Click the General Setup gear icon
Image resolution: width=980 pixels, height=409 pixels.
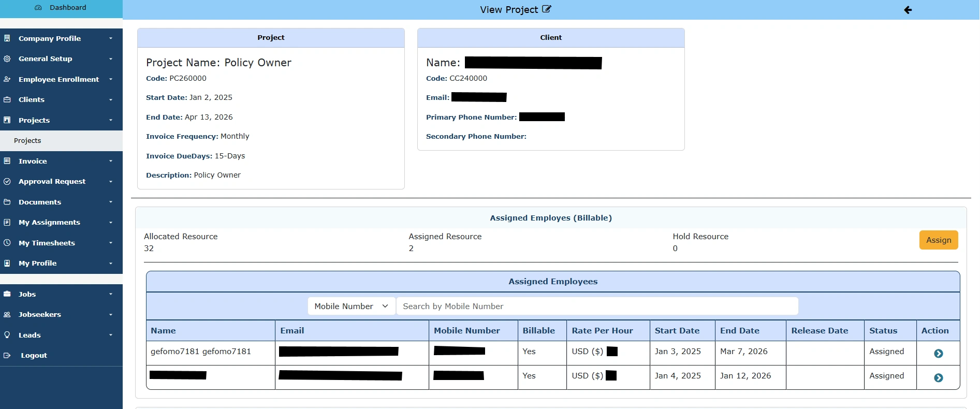[7, 59]
